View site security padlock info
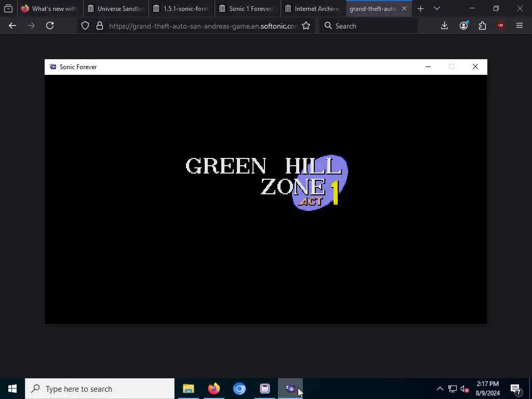Viewport: 532px width, 399px height. tap(99, 26)
